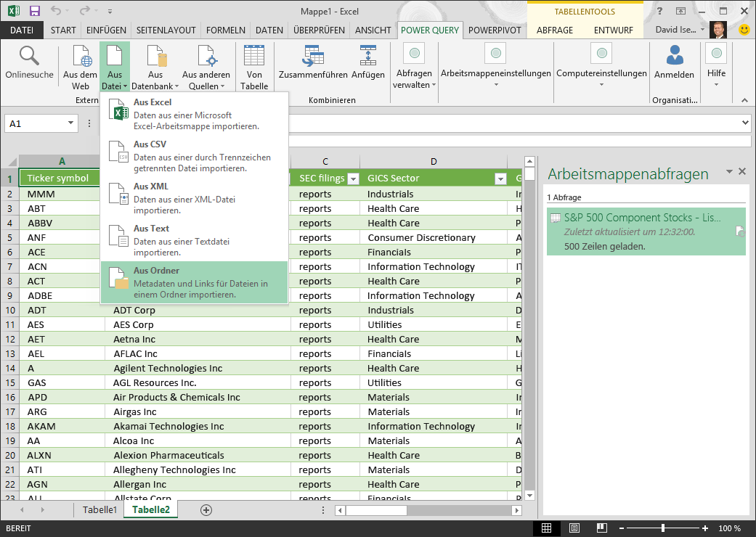
Task: Click the Excel application icon
Action: coord(13,11)
